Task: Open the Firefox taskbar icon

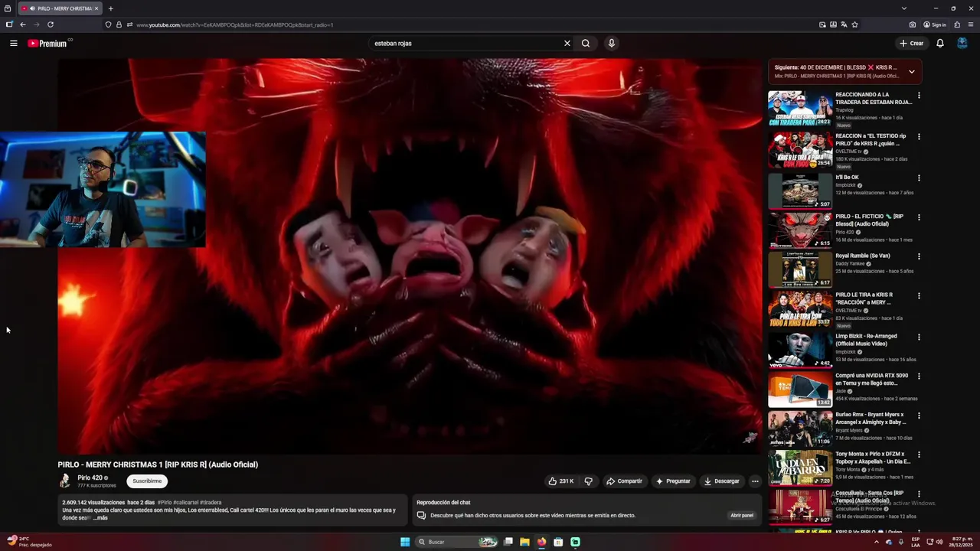Action: [x=541, y=542]
